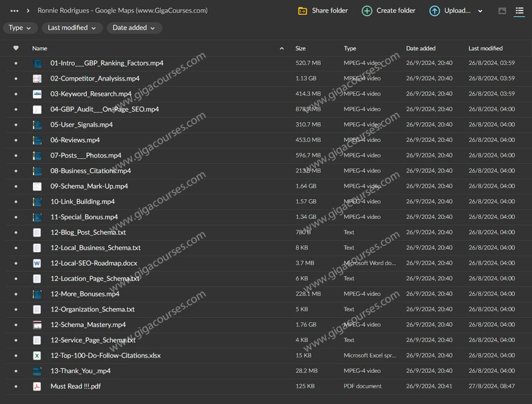Open the breadcrumb ellipsis for parent folders
This screenshot has width=532, height=404.
click(x=15, y=11)
